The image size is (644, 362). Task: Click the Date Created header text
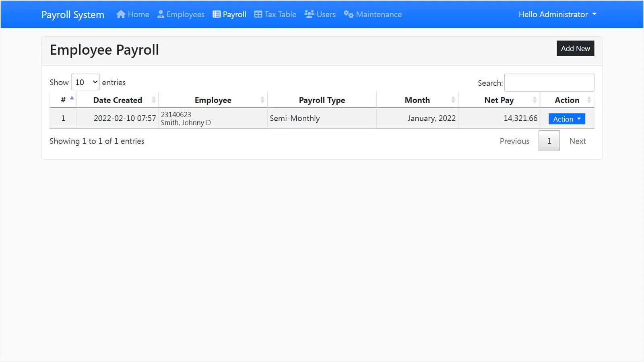(118, 100)
